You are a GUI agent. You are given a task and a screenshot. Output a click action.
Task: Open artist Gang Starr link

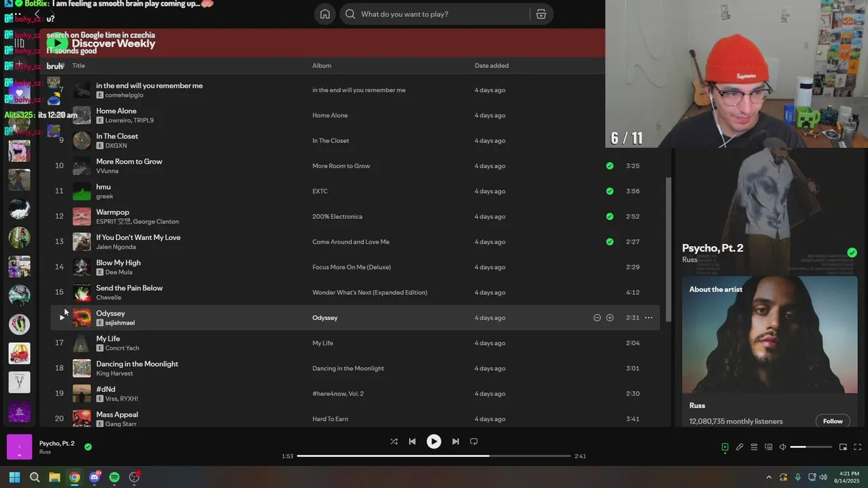pos(121,424)
